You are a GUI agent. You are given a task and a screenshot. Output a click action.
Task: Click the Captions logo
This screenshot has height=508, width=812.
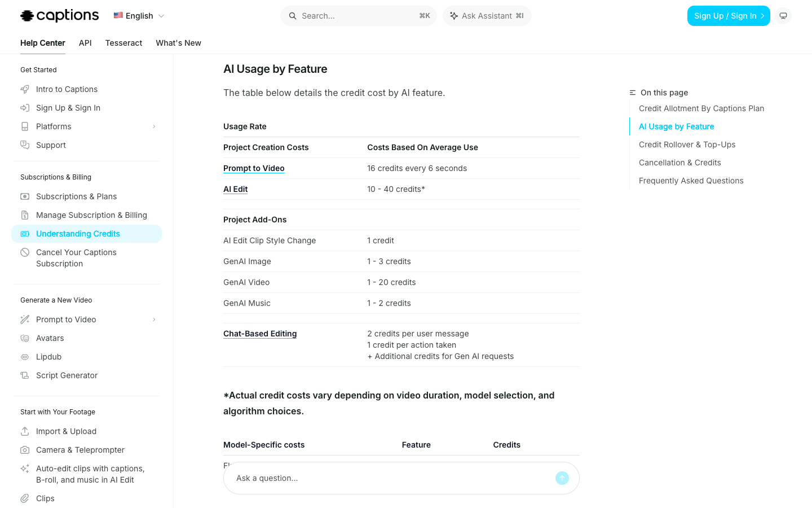click(59, 16)
